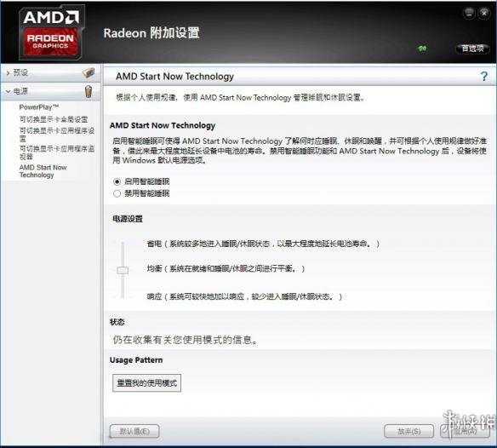Viewport: 497px width, 448px height.
Task: Select 启用智能睡眠 radio button
Action: tap(117, 181)
